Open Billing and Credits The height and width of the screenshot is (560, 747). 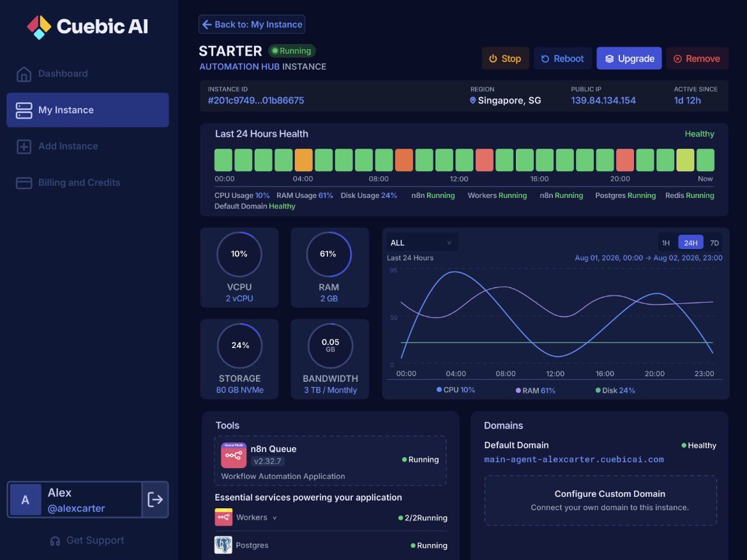(x=87, y=183)
